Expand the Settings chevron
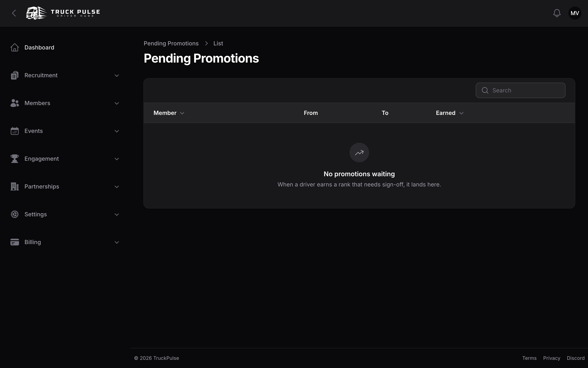Screen dimensions: 588x368 117,214
